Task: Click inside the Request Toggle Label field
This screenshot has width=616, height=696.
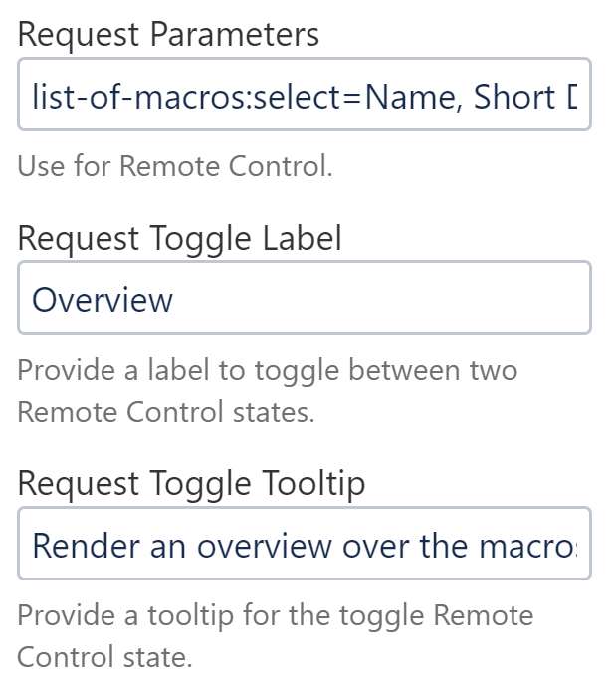Action: click(304, 298)
